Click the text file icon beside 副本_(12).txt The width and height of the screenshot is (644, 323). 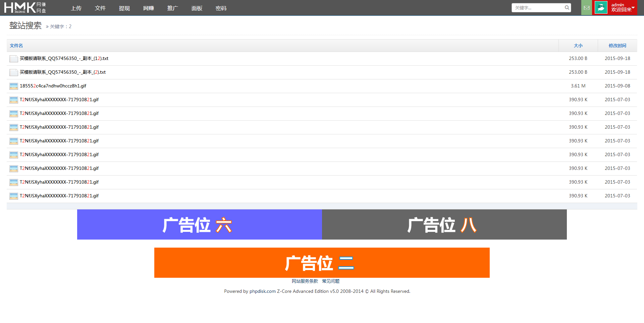tap(13, 58)
